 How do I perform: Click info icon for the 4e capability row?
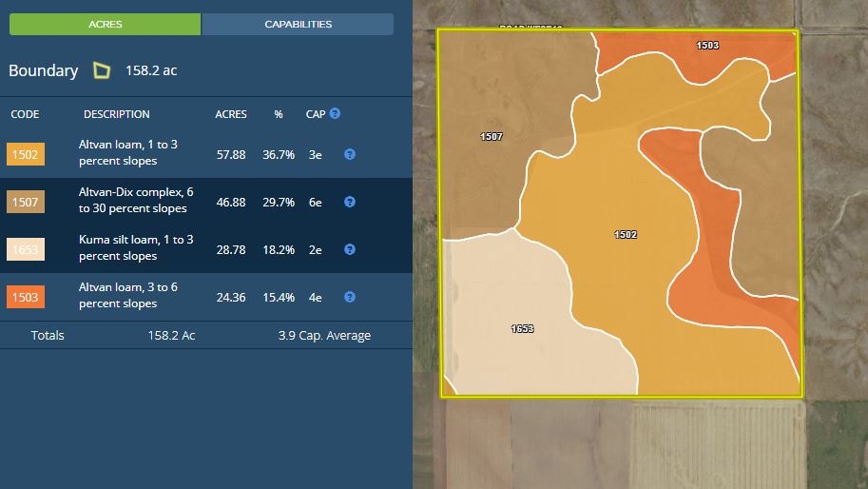pos(349,297)
